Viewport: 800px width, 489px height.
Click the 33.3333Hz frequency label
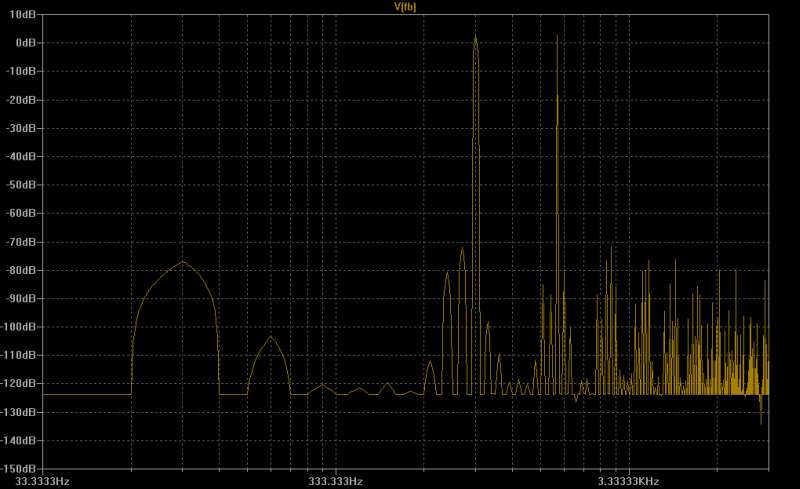click(x=42, y=481)
